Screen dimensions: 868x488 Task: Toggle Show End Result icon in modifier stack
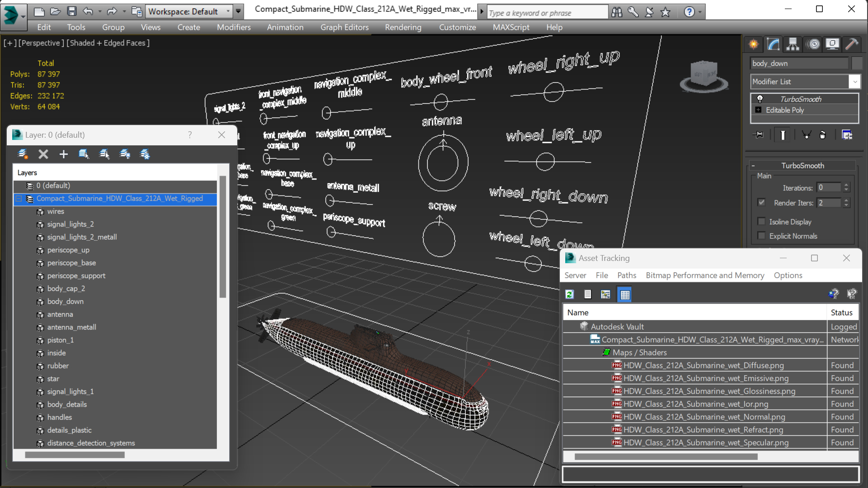pos(783,135)
